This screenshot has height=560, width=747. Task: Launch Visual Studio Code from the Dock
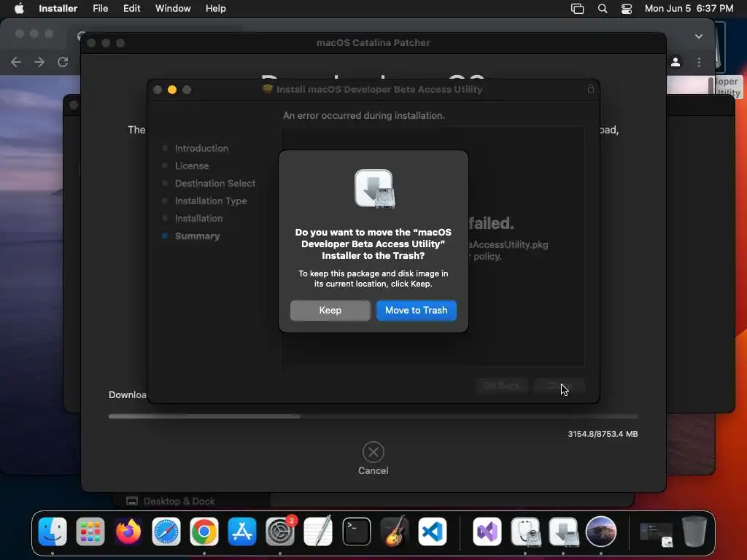432,532
